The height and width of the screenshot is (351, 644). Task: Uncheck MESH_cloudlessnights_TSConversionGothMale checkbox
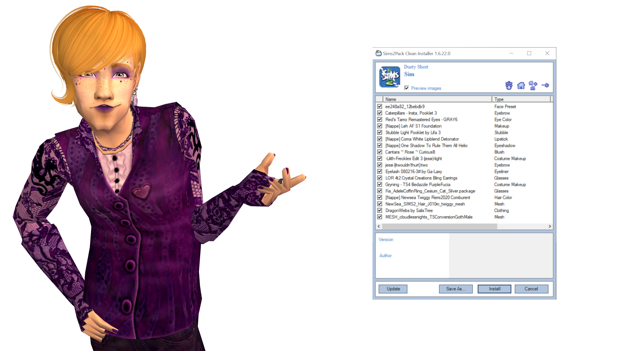[380, 217]
